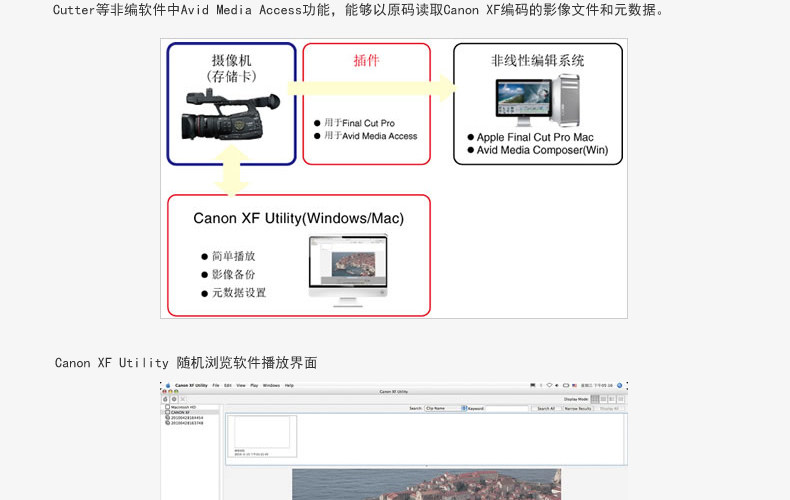Image resolution: width=790 pixels, height=500 pixels.
Task: Click the flag input source menu bar icon
Action: pos(574,386)
